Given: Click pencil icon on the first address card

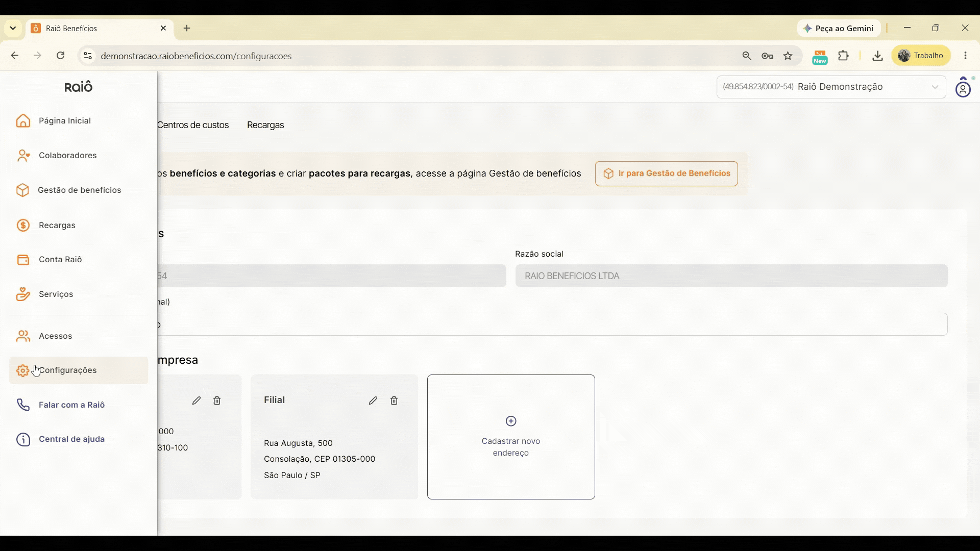Looking at the screenshot, I should [x=197, y=401].
